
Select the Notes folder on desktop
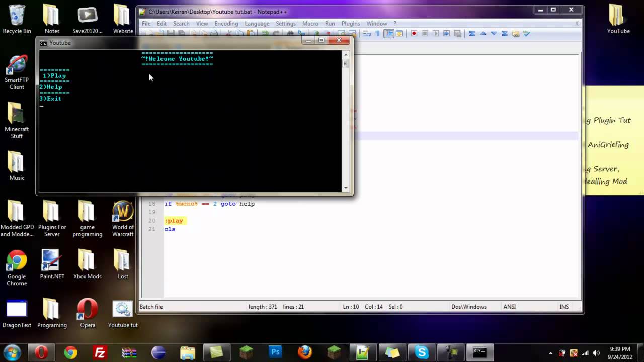[52, 20]
